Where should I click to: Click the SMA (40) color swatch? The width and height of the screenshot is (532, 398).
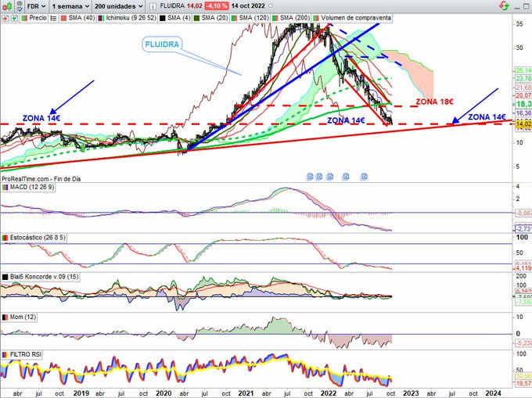(x=63, y=18)
